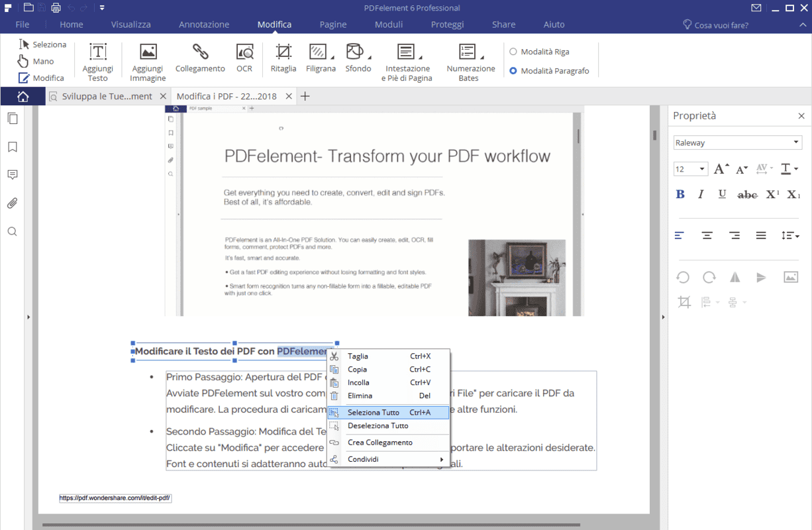The height and width of the screenshot is (530, 812).
Task: Open the page thumbnails sidebar panel
Action: [x=12, y=119]
